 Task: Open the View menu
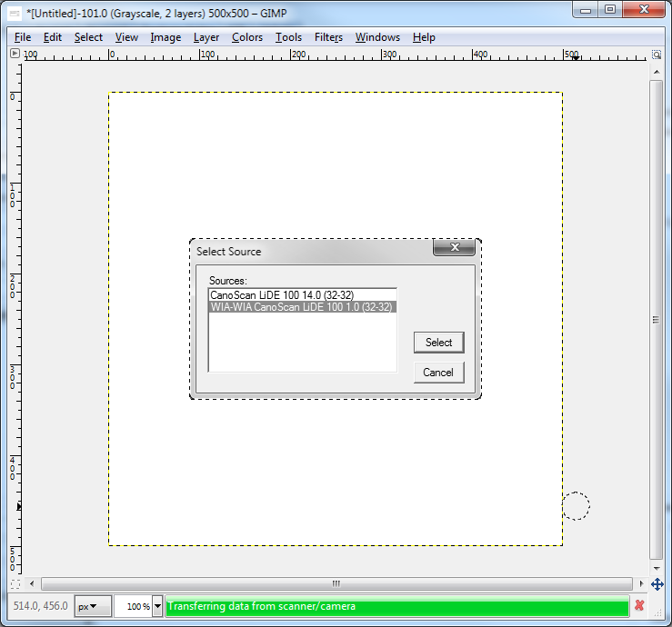pos(126,37)
